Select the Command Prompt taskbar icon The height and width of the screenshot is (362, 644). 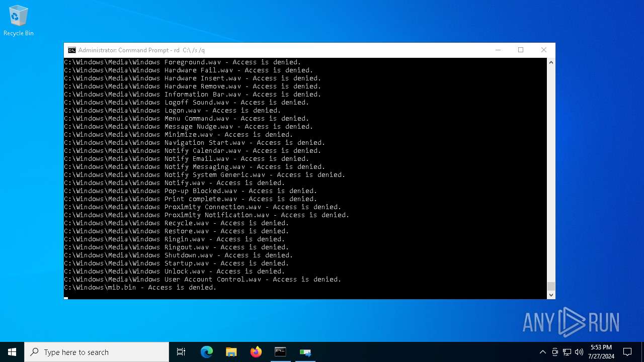coord(280,352)
